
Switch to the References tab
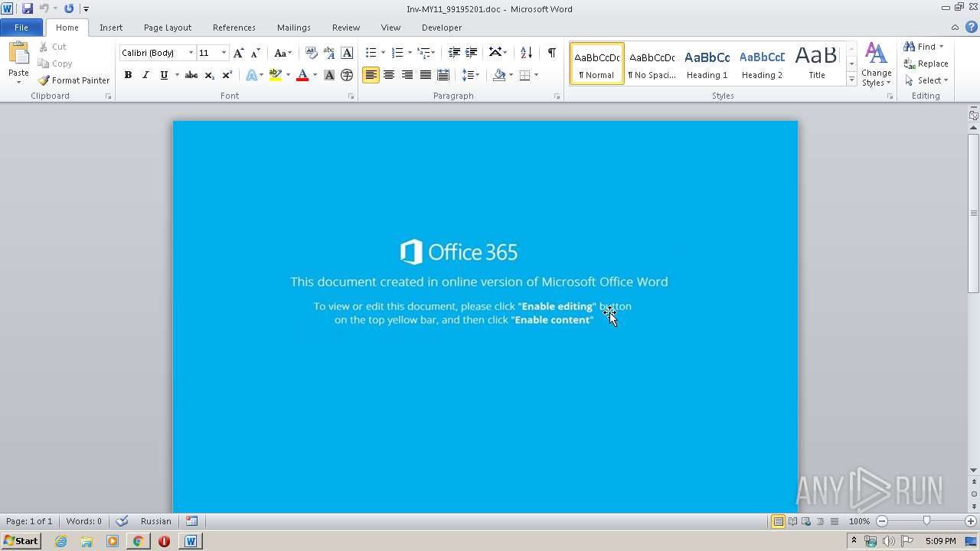[x=234, y=28]
